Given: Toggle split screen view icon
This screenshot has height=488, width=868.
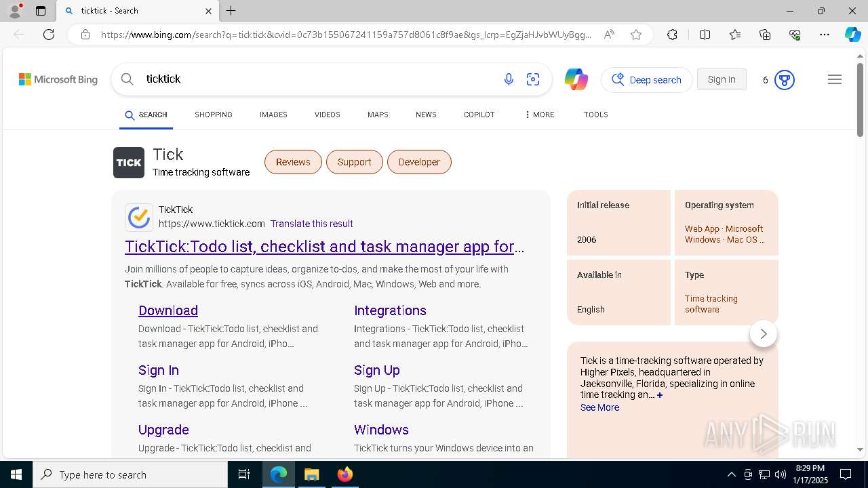Looking at the screenshot, I should coord(705,35).
